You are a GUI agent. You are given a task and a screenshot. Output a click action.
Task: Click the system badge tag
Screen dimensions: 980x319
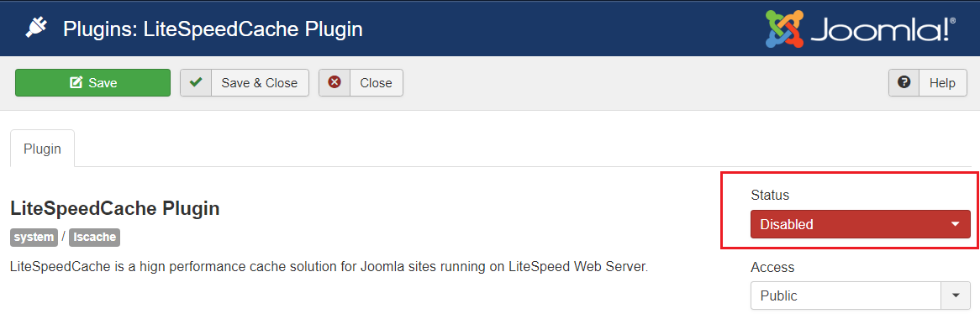point(34,238)
